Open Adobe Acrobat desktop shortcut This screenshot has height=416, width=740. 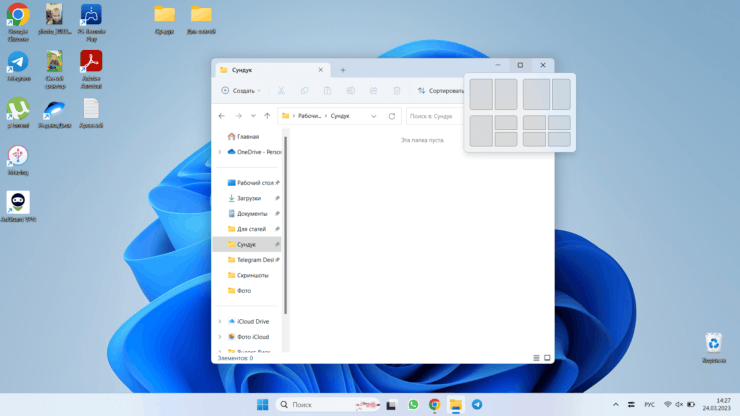[x=91, y=62]
